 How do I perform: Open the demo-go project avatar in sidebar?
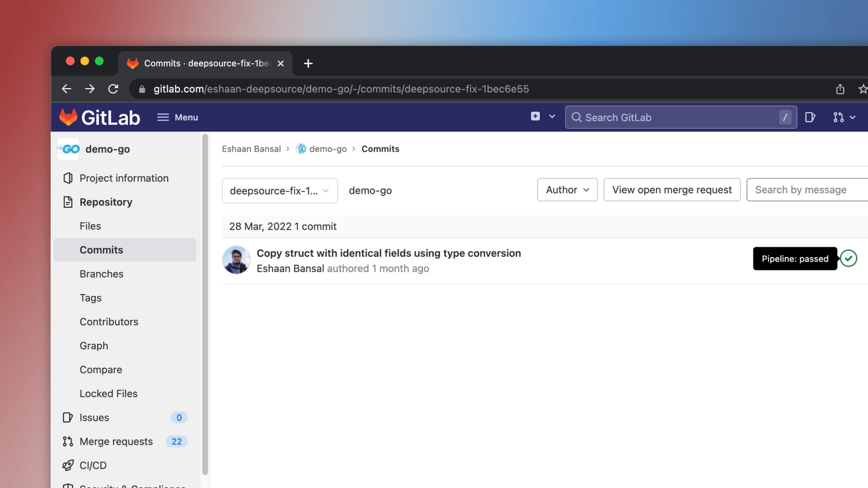[x=68, y=149]
